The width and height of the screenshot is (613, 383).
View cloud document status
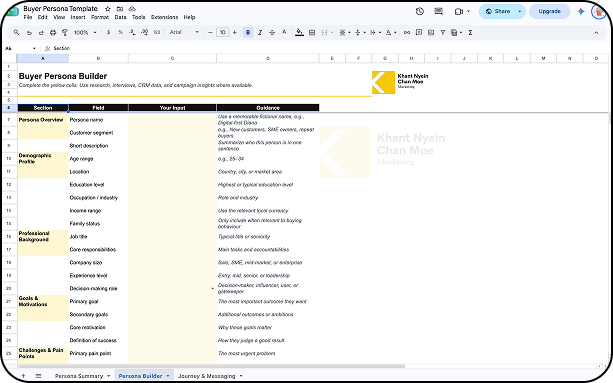[x=132, y=9]
